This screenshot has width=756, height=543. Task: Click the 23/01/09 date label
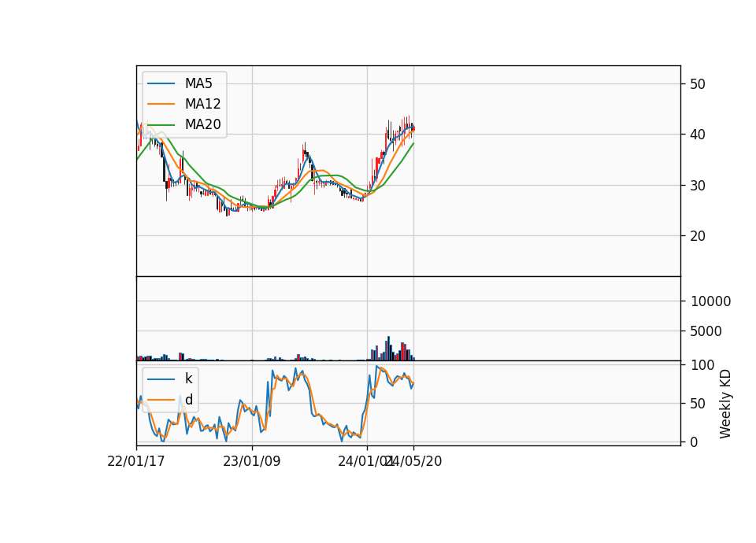(x=252, y=461)
